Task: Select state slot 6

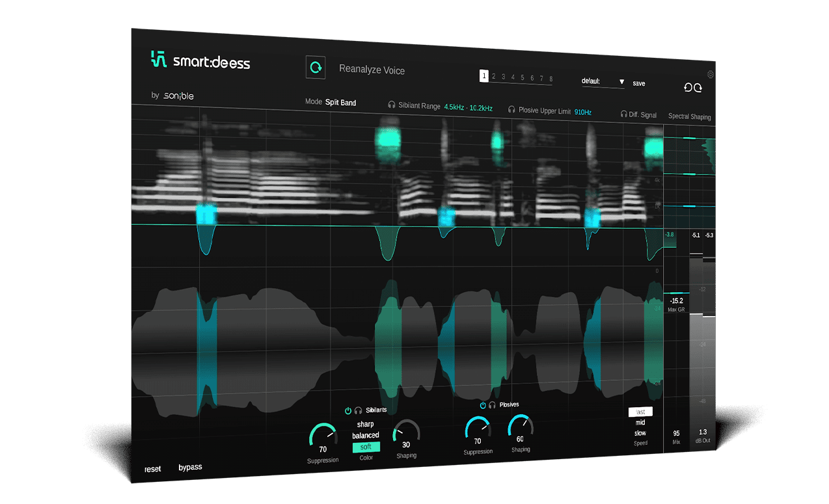Action: click(x=532, y=78)
